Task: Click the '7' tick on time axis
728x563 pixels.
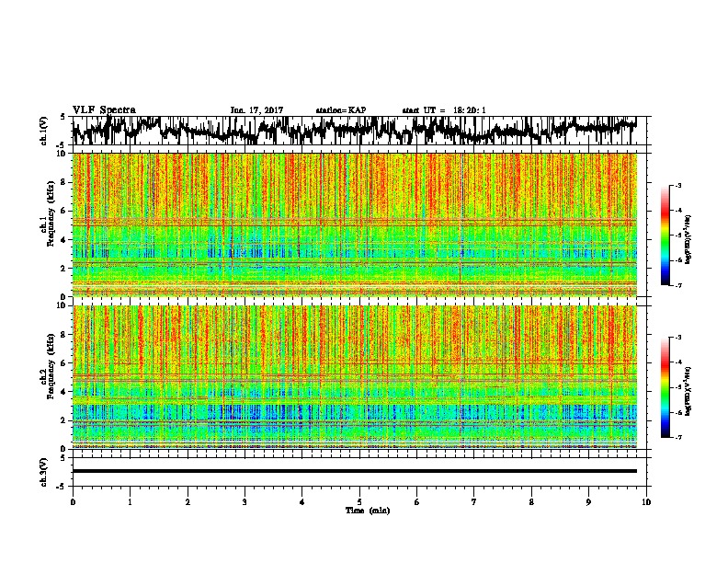Action: 474,502
